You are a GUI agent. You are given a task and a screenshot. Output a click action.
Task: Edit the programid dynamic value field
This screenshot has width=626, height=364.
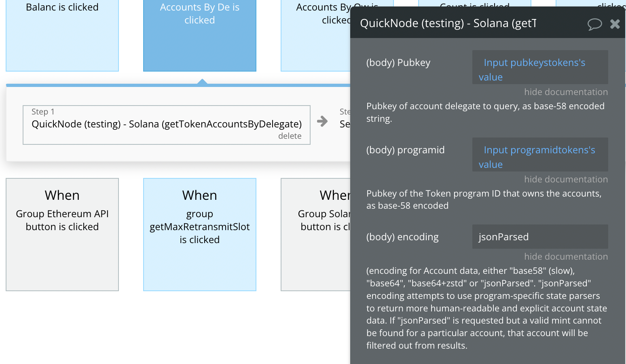[x=540, y=154]
